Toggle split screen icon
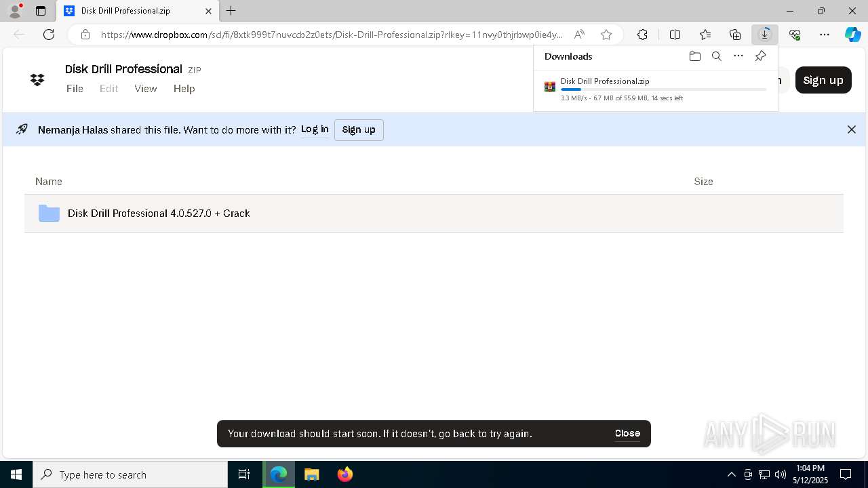 (675, 35)
